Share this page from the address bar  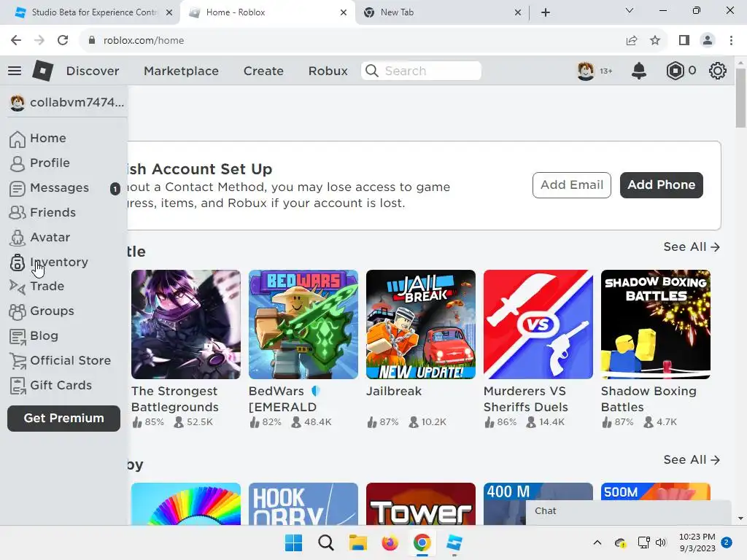point(632,41)
